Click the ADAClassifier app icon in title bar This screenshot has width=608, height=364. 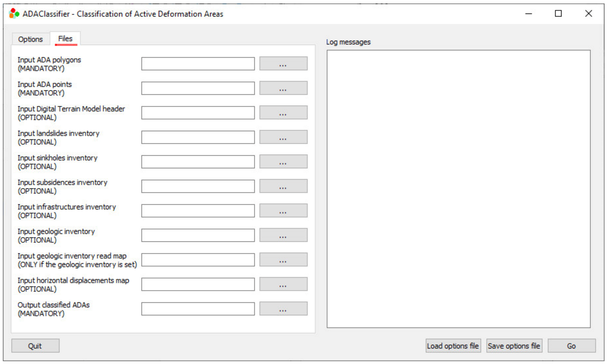pos(14,13)
